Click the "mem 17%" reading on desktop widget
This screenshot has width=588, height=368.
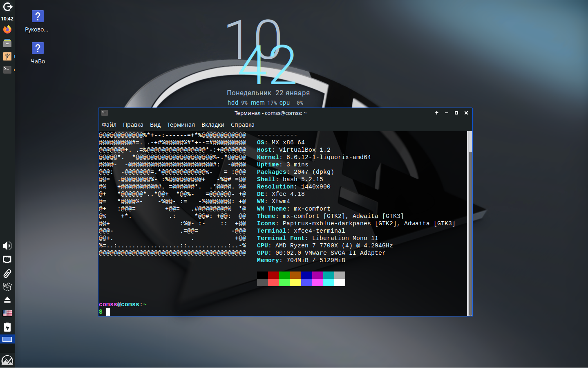coord(264,103)
